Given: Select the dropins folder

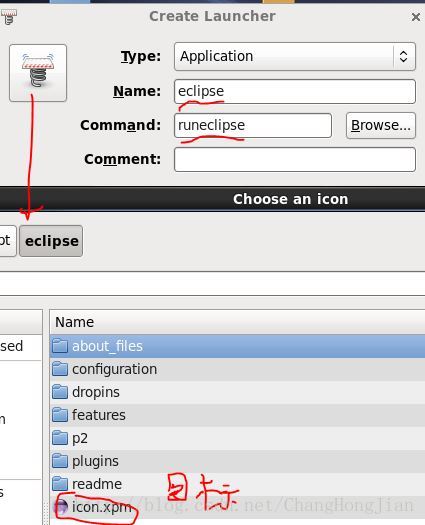Looking at the screenshot, I should 237,392.
